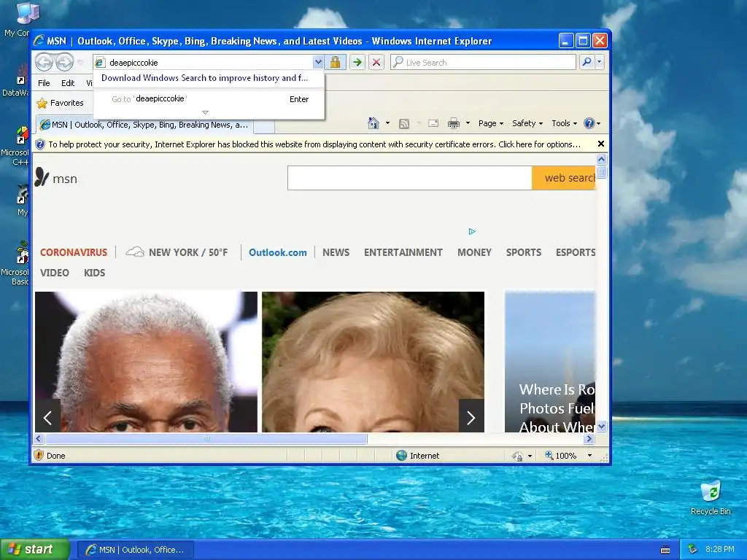
Task: Open the Edit menu
Action: pyautogui.click(x=68, y=83)
